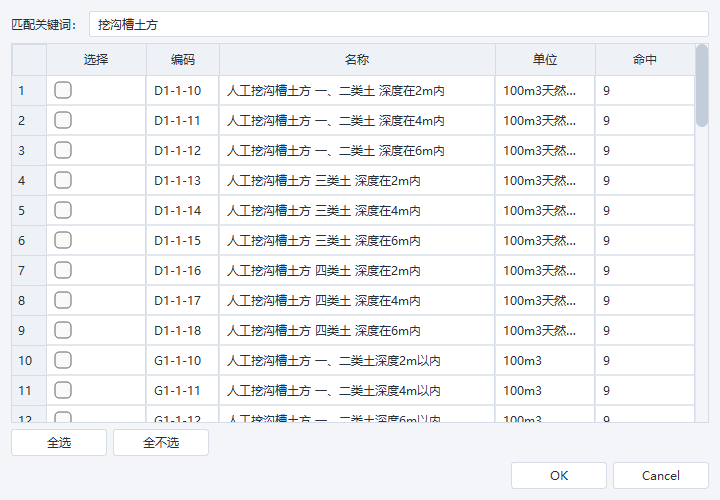
Task: Click the unit cell in row D1-1-10
Action: (x=545, y=90)
